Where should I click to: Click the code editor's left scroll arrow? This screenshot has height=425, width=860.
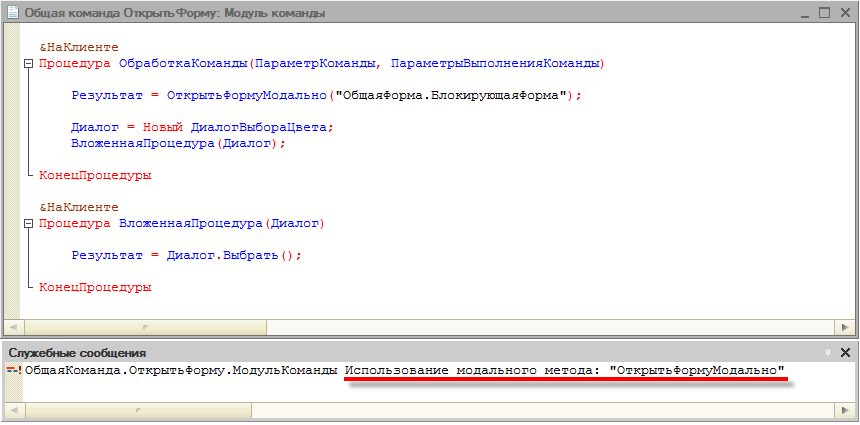(13, 327)
